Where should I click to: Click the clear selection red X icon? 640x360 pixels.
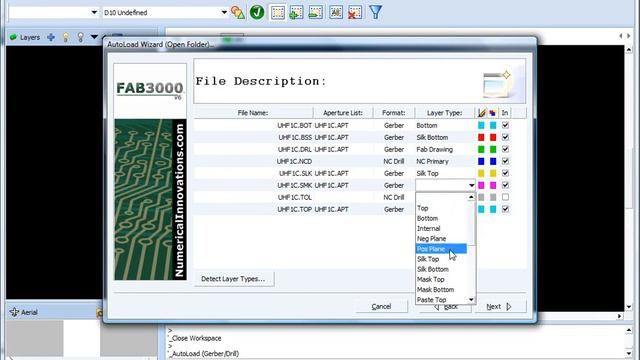coord(355,12)
